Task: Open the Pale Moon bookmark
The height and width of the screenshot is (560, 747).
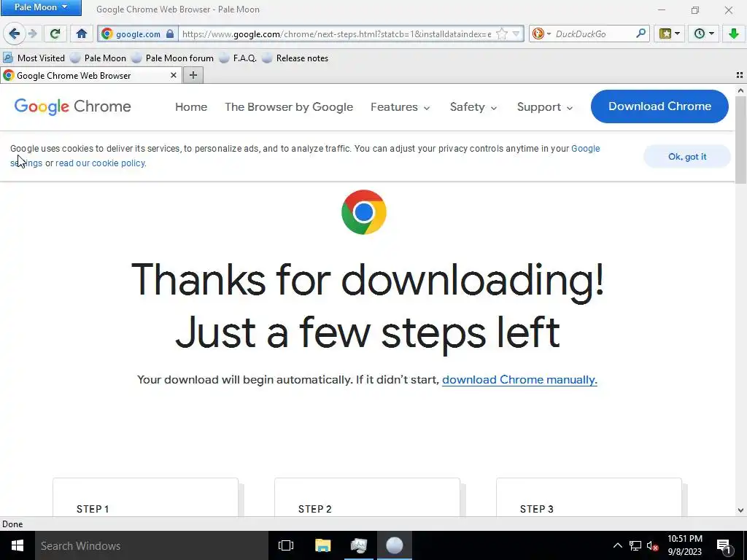Action: [98, 58]
